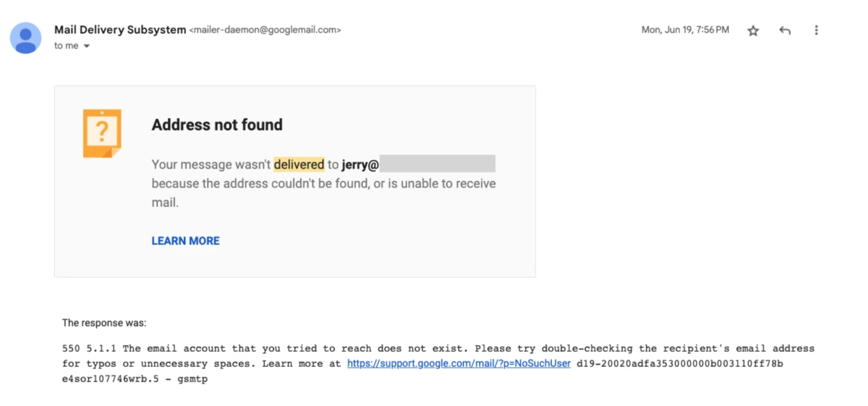Click the orange question mark note icon

[x=102, y=133]
